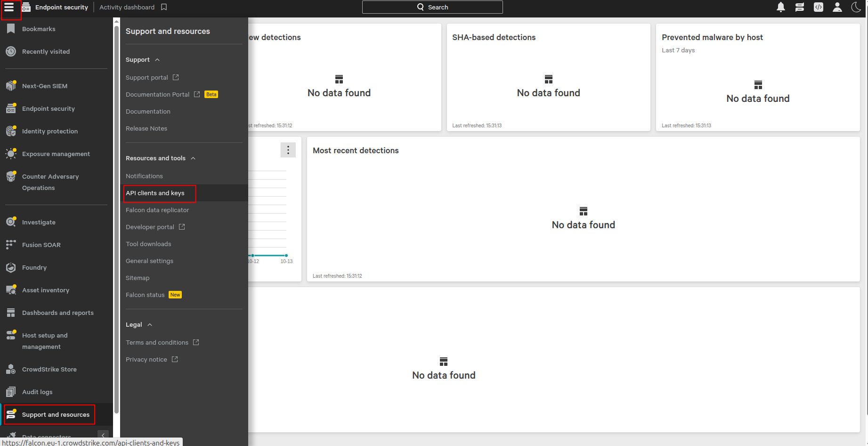Image resolution: width=868 pixels, height=446 pixels.
Task: Open the chart's three-dot options menu
Action: [x=288, y=150]
